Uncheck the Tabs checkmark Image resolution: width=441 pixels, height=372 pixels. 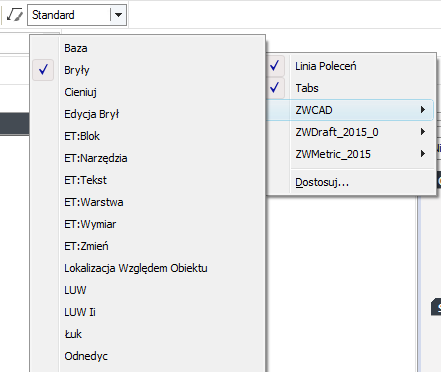tap(275, 88)
